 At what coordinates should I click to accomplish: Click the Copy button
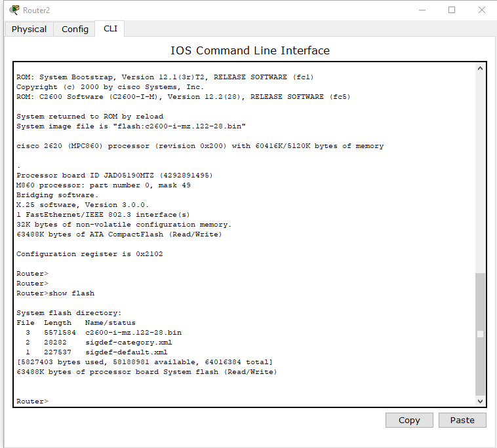point(409,420)
